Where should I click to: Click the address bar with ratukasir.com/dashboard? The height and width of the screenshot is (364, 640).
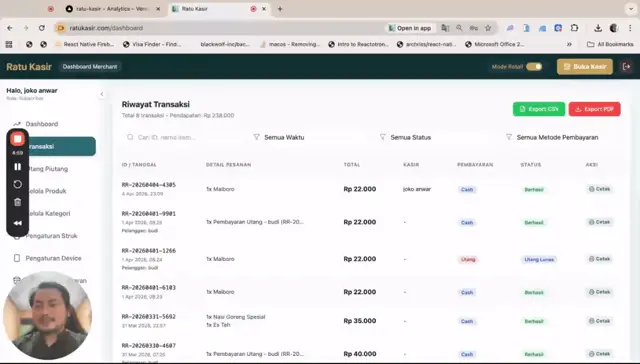[220, 28]
